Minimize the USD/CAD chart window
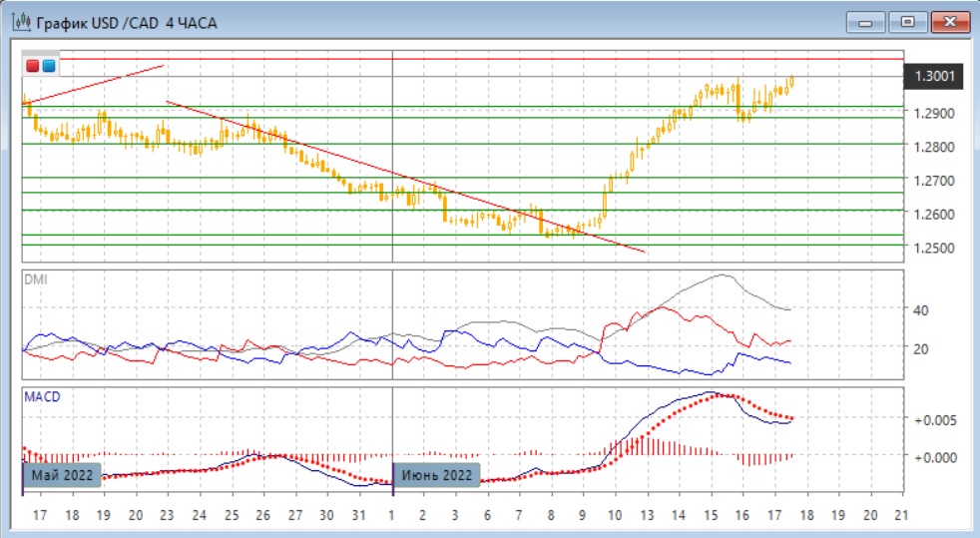This screenshot has height=538, width=980. [865, 22]
